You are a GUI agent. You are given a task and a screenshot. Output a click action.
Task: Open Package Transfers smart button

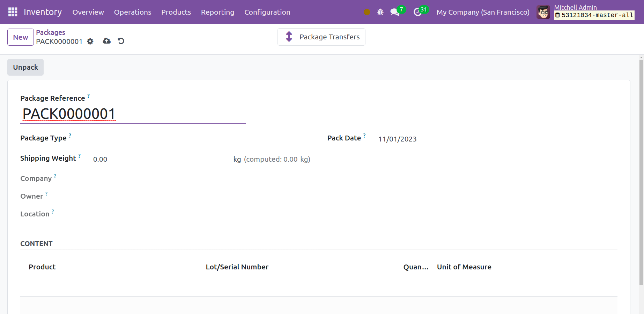coord(321,37)
